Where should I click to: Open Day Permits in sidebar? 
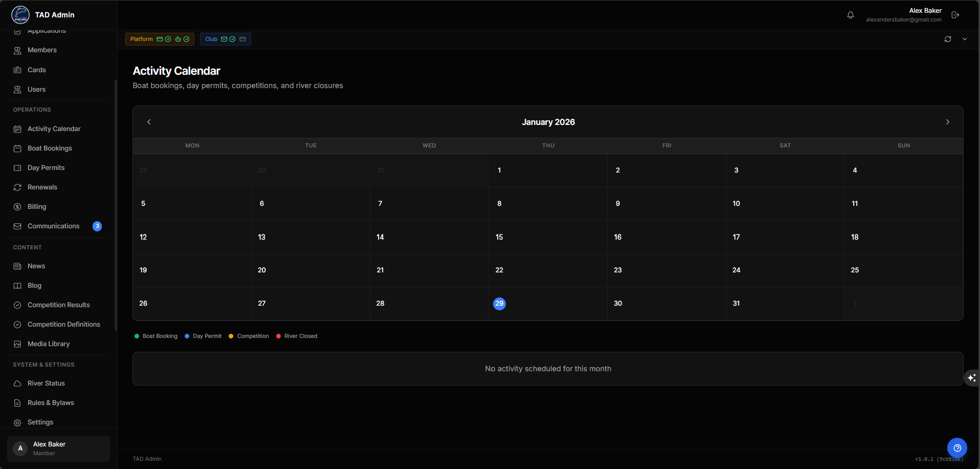46,168
